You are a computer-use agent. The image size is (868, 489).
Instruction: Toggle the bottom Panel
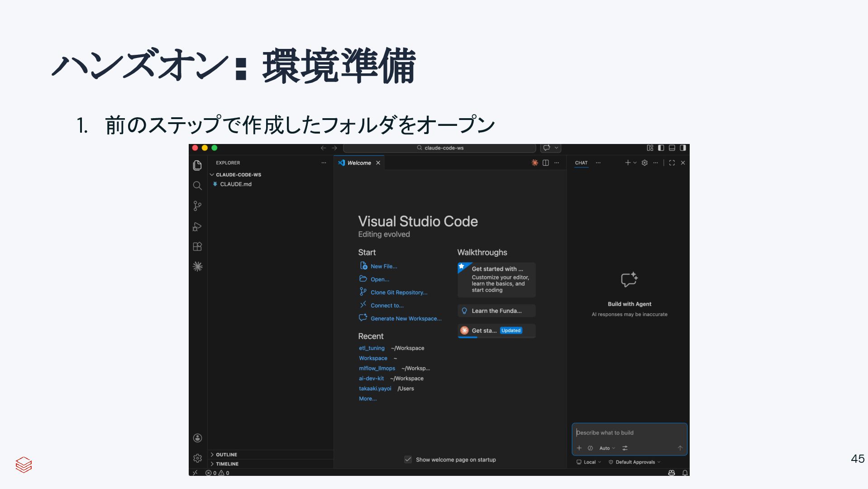tap(672, 148)
